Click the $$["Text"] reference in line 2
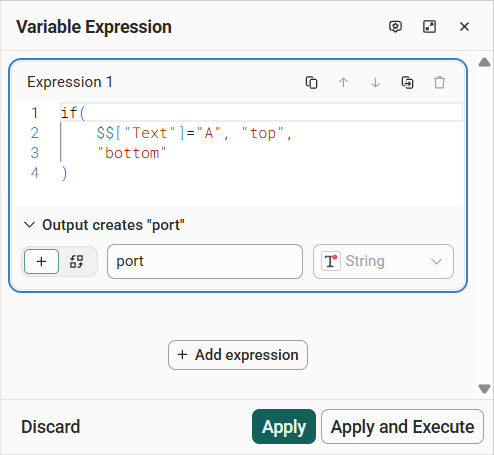 tap(140, 133)
